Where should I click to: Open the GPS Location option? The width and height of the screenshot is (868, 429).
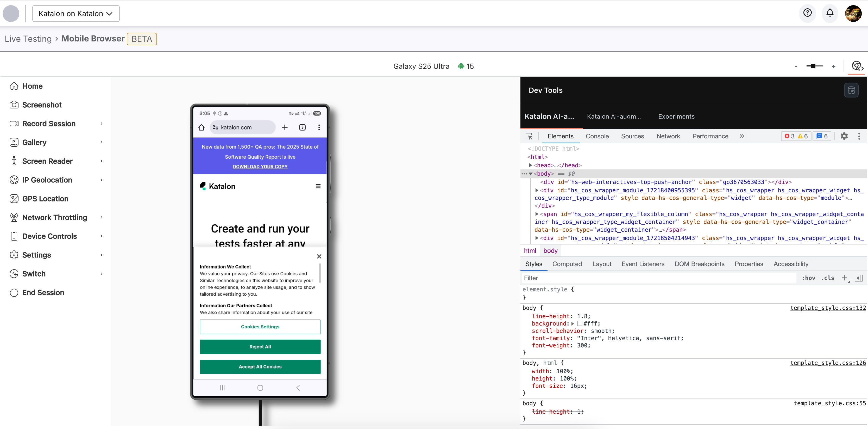pos(39,199)
